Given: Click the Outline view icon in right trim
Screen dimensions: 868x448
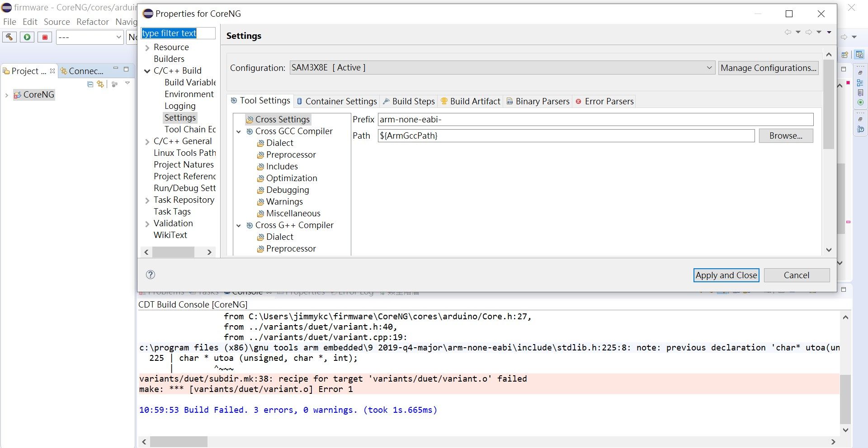Looking at the screenshot, I should (860, 83).
